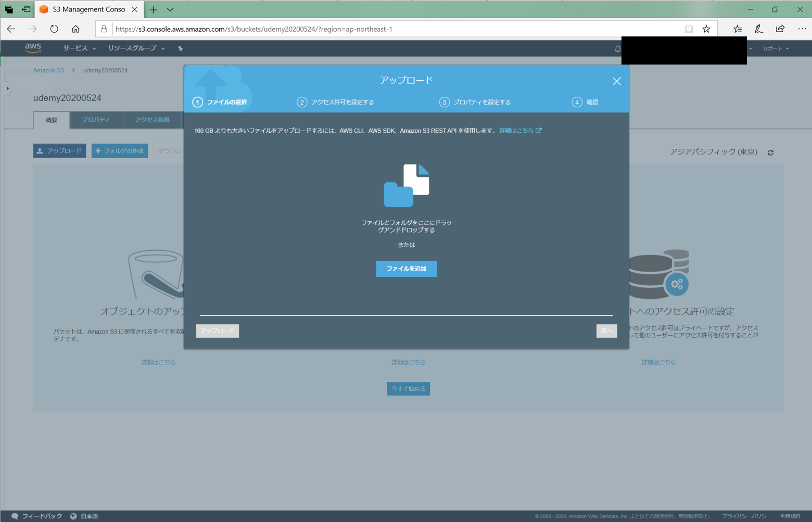Expand the left sidebar arrow
The height and width of the screenshot is (522, 812).
point(7,88)
